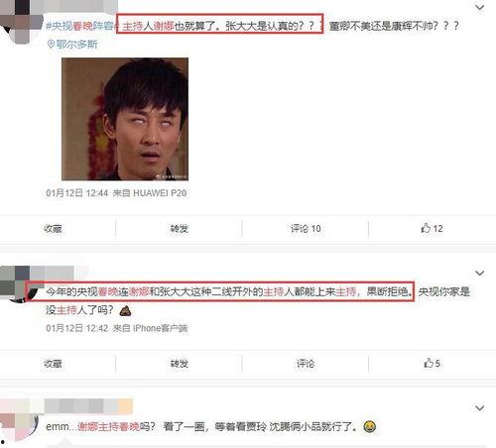Open second post's chevron dropdown menu

tap(479, 273)
